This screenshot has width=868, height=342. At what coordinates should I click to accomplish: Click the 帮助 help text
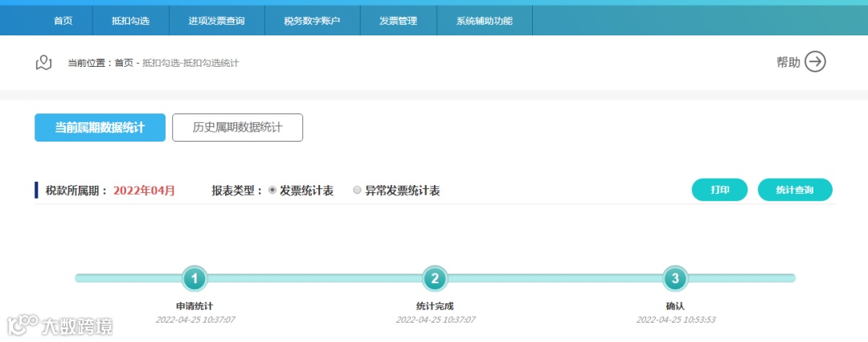coord(788,62)
